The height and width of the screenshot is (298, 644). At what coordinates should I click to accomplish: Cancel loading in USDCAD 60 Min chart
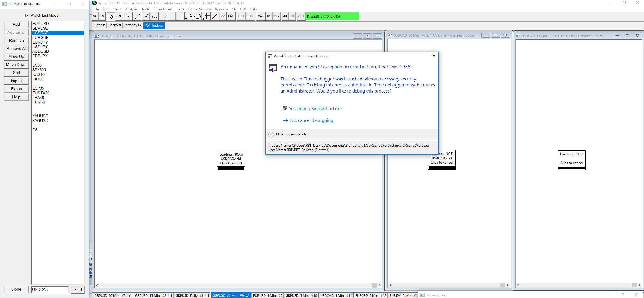point(231,161)
